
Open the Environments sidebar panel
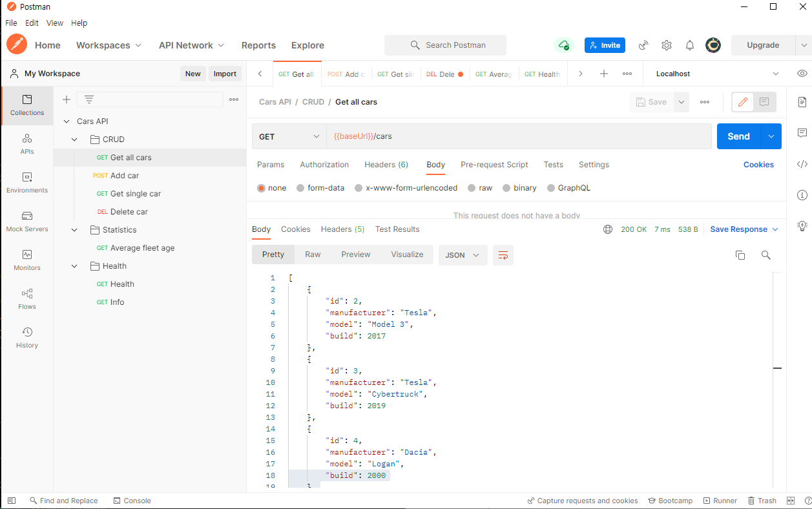(x=27, y=183)
